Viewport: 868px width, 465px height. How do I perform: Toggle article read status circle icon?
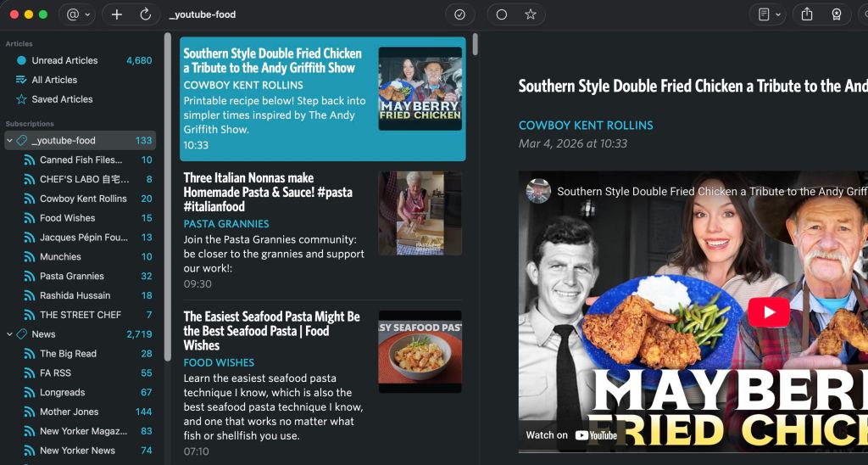click(x=502, y=15)
